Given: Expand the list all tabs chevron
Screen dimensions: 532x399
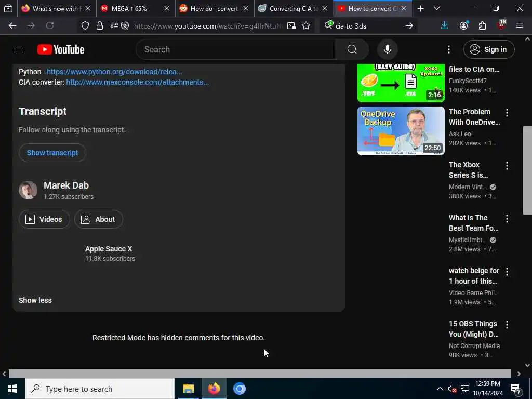Looking at the screenshot, I should [437, 9].
